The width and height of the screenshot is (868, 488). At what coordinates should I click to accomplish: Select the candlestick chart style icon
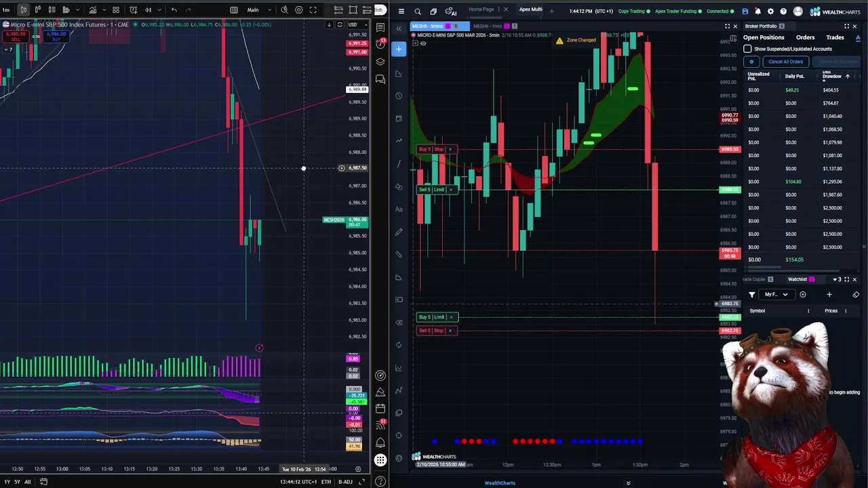coord(24,9)
